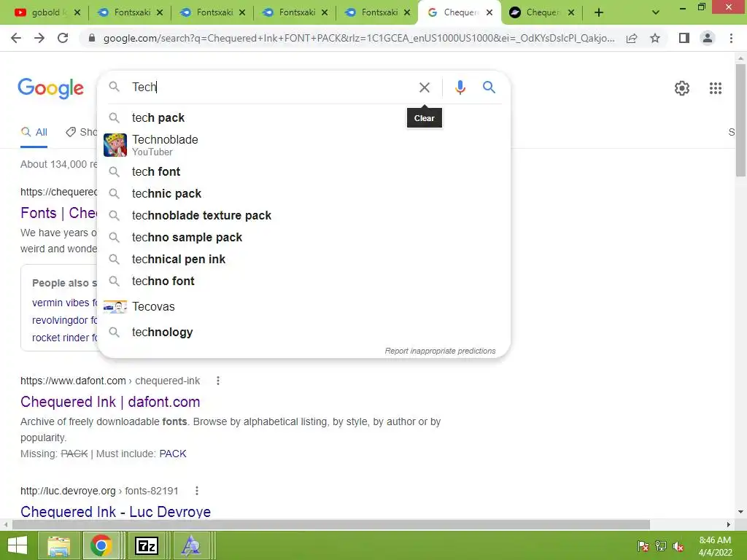Open the tab search dropdown arrow

[656, 12]
